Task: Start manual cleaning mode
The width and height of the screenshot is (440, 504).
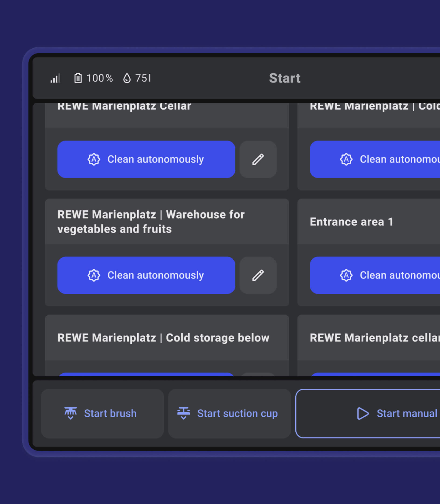Action: pyautogui.click(x=368, y=414)
